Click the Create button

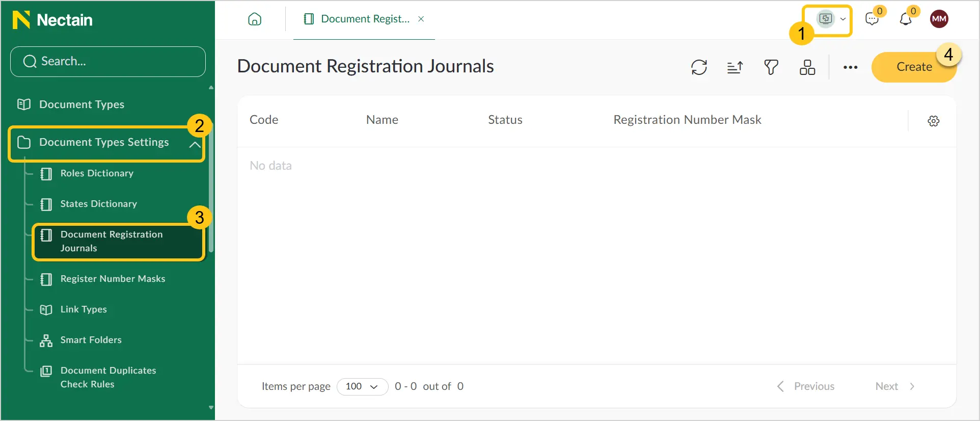click(914, 67)
